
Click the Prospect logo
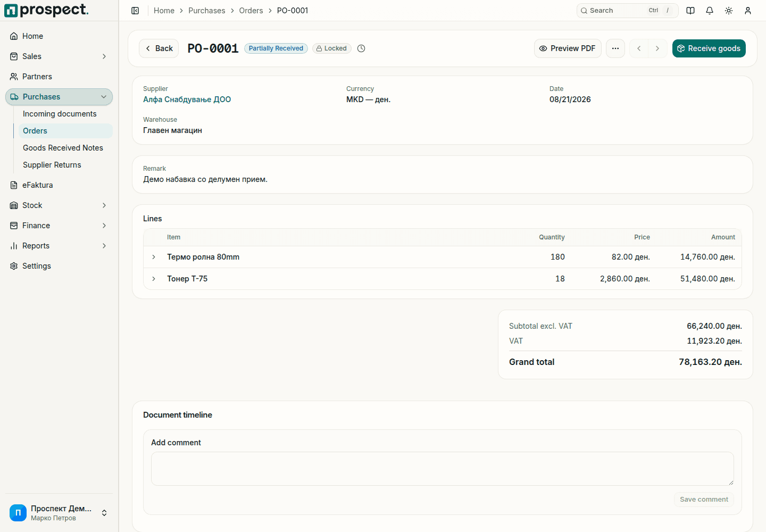click(x=46, y=10)
